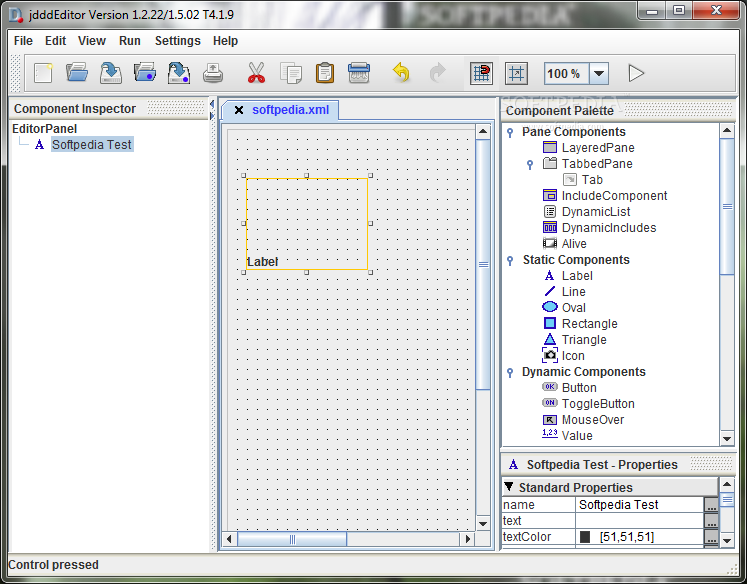This screenshot has width=747, height=584.
Task: Open the Settings menu
Action: click(177, 41)
